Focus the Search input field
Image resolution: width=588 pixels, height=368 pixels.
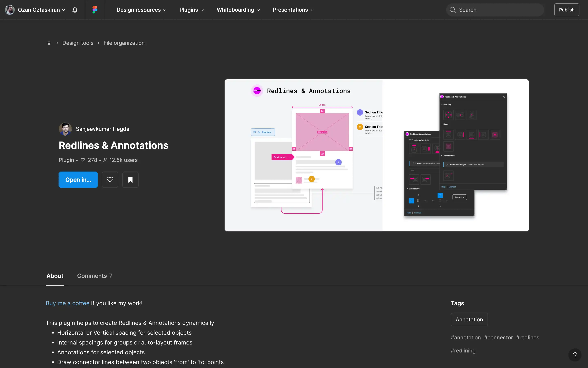point(495,10)
